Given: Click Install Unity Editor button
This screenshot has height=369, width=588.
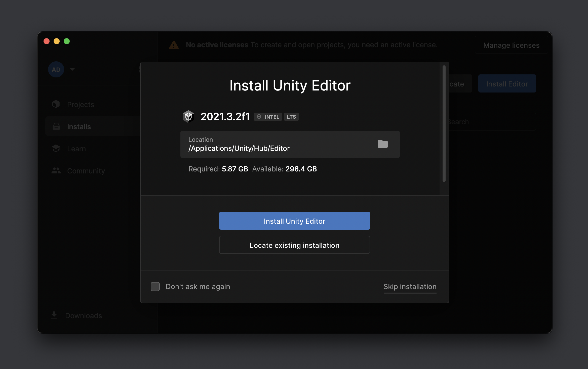Looking at the screenshot, I should (294, 221).
